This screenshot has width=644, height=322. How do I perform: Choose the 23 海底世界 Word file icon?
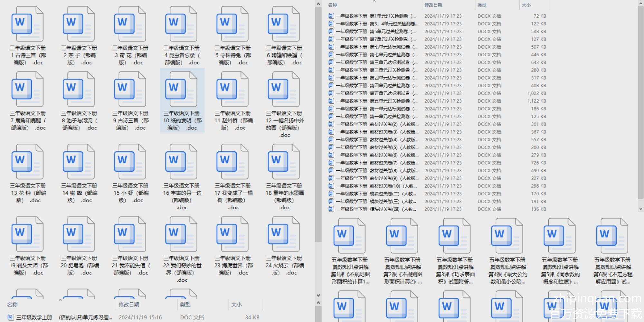(232, 234)
